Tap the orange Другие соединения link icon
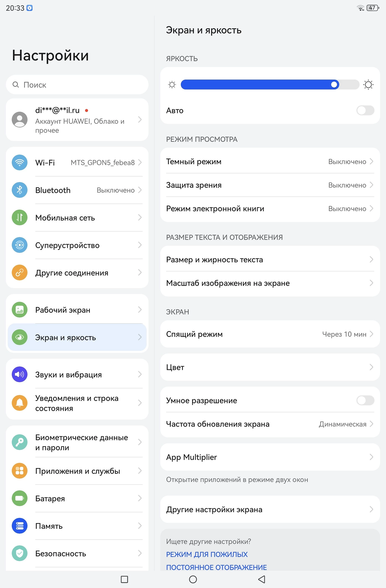386x588 pixels. pyautogui.click(x=20, y=273)
